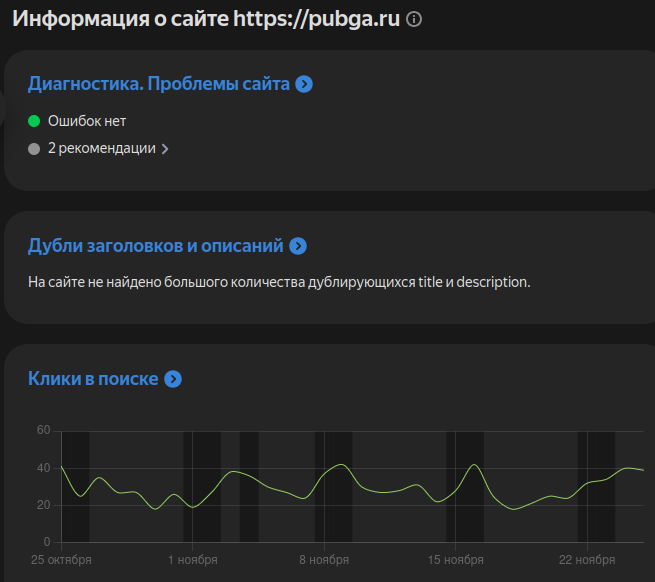Click the duplicate title and description notice text
655x582 pixels.
click(x=279, y=282)
